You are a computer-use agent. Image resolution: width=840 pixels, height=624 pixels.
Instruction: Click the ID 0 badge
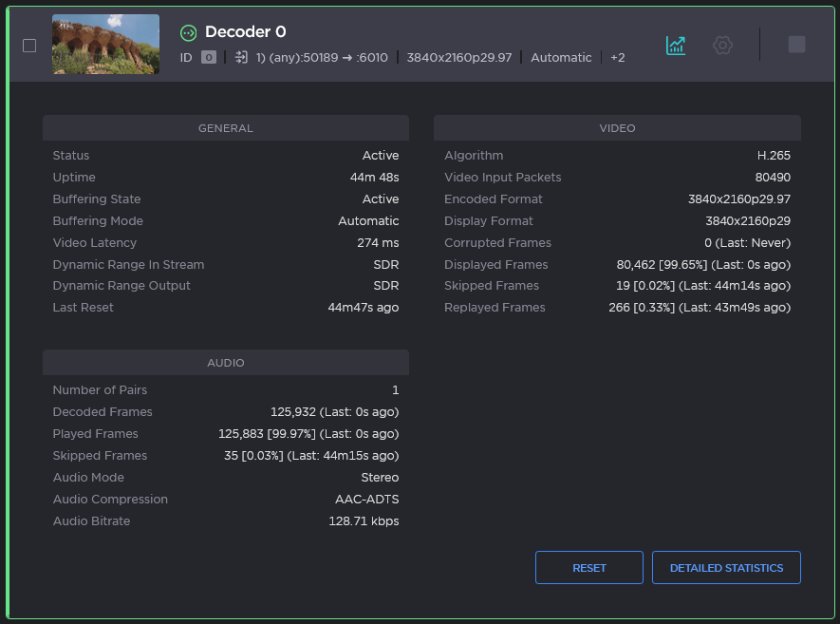pos(209,58)
